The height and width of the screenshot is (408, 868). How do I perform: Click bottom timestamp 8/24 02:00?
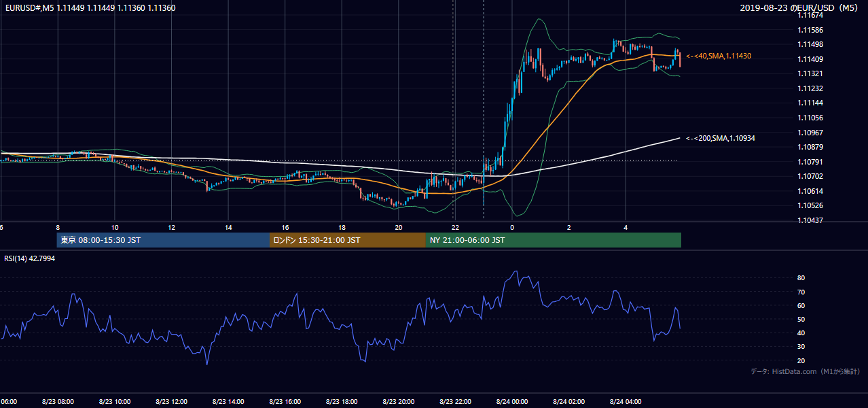coord(569,402)
